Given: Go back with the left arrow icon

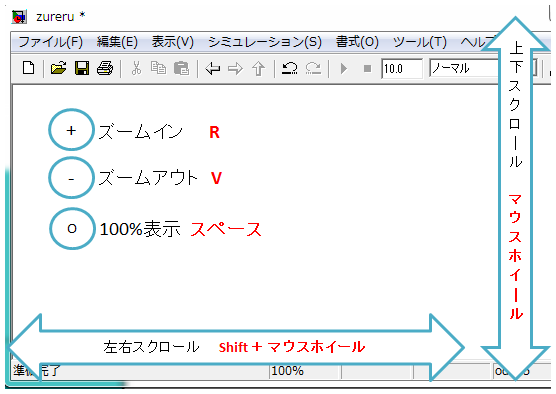Looking at the screenshot, I should pyautogui.click(x=213, y=68).
